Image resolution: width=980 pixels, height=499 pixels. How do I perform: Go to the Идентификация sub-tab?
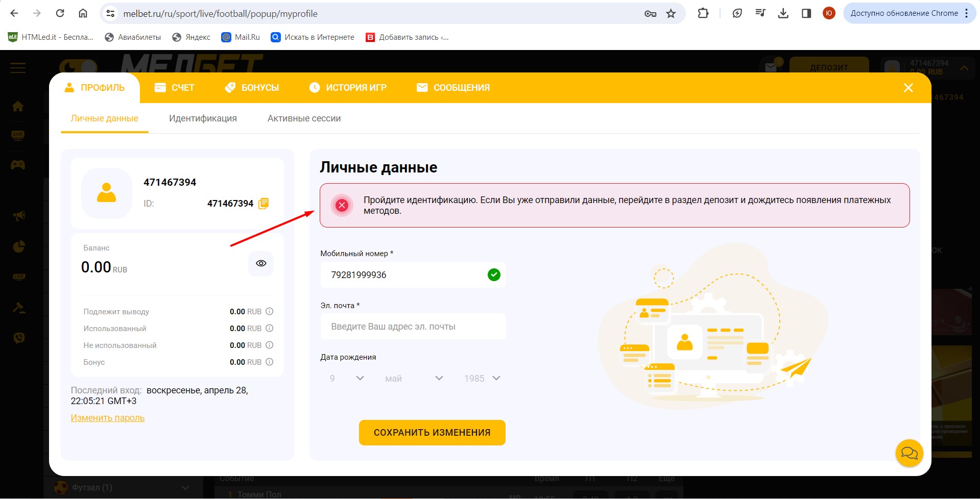[x=203, y=118]
